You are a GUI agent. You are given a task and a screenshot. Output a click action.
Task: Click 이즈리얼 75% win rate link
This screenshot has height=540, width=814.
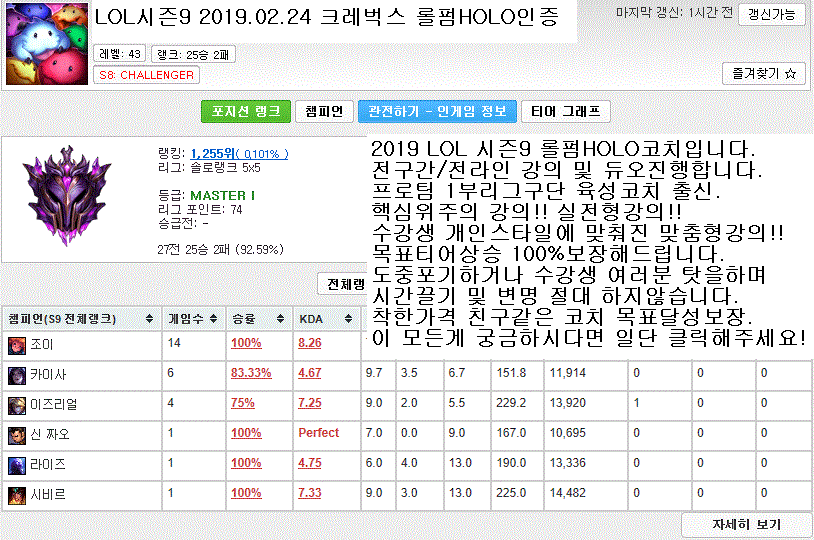pyautogui.click(x=242, y=403)
